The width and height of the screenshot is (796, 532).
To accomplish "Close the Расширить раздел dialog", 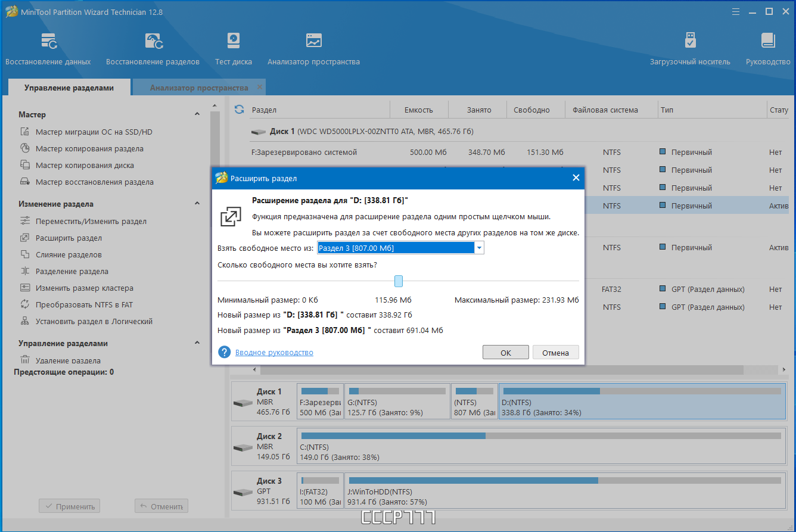I will (x=576, y=178).
